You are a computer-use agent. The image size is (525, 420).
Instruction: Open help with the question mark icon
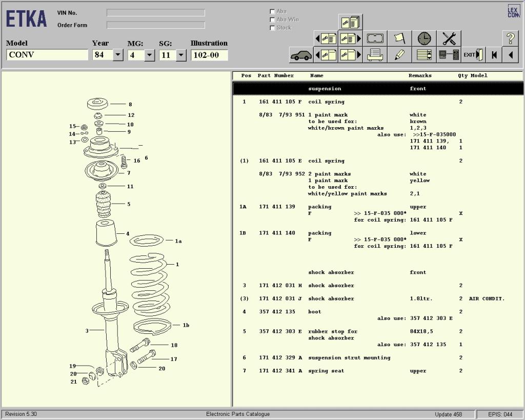click(x=510, y=38)
